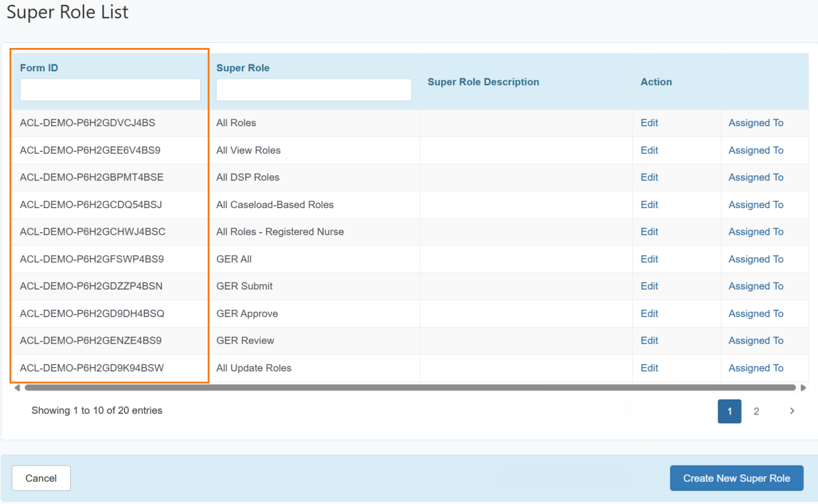818x504 pixels.
Task: Click the GER Review name cell
Action: 246,341
